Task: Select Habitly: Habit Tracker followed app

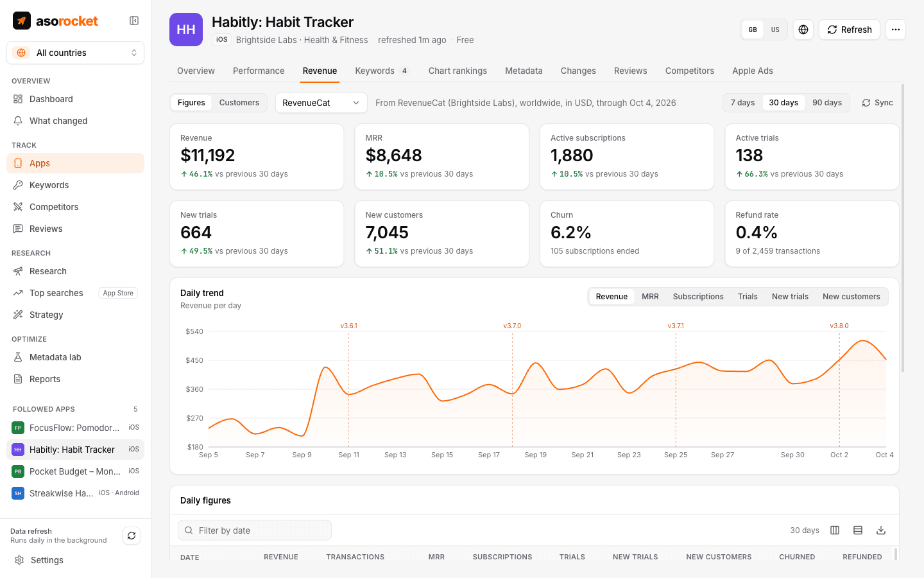Action: 75,450
